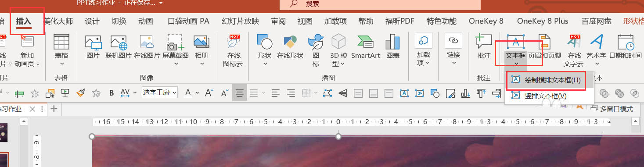Viewport: 644px width, 167px height.
Task: Switch to the 设计 tab
Action: pyautogui.click(x=92, y=21)
